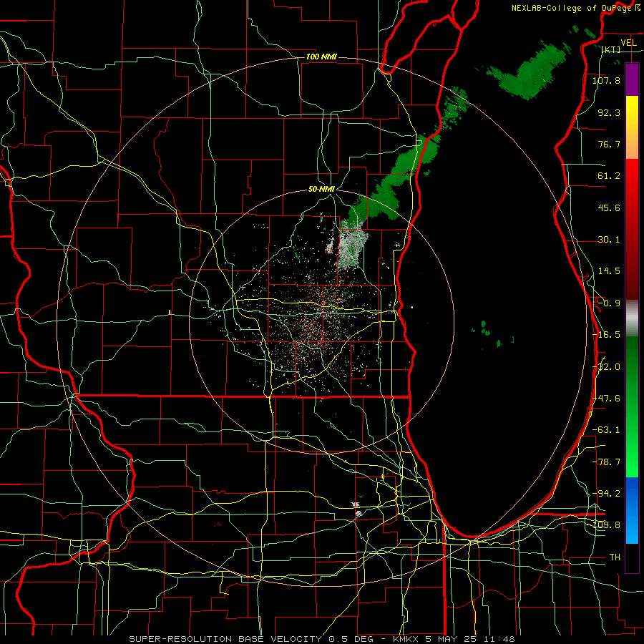Click the red segment of the velocity color bar
This screenshot has width=644, height=644.
632,229
